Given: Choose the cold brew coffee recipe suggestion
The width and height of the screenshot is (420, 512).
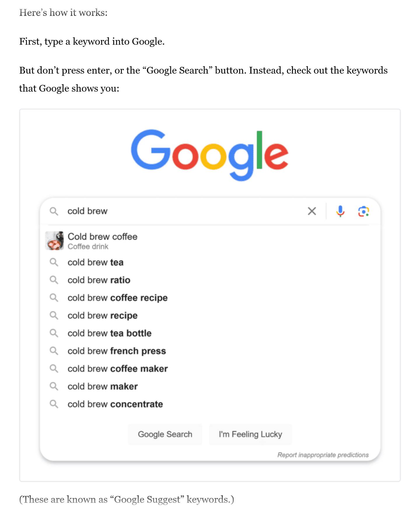Looking at the screenshot, I should point(118,298).
